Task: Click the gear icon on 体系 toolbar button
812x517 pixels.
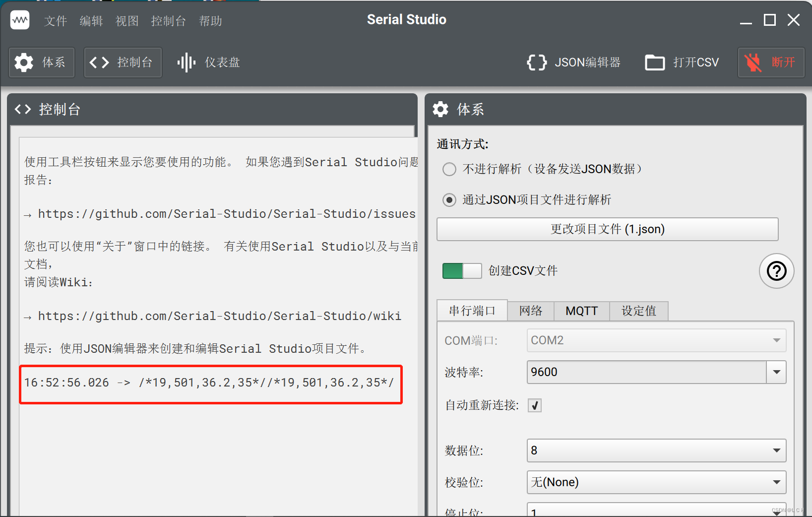Action: point(24,63)
